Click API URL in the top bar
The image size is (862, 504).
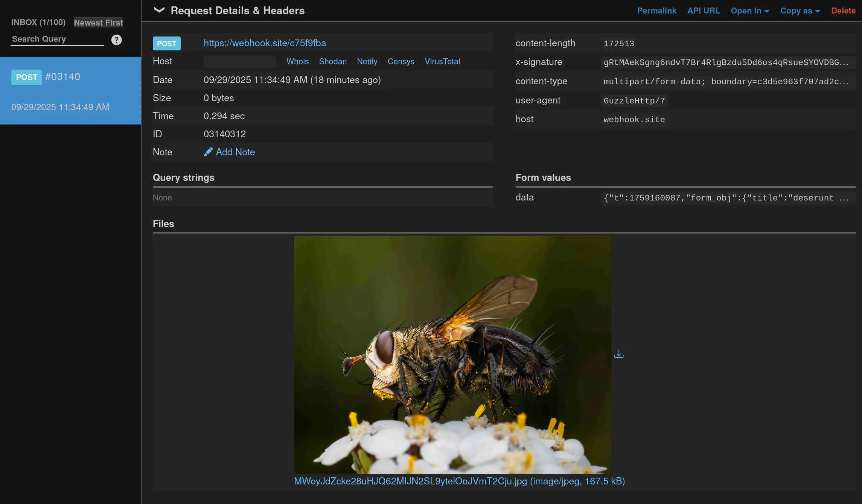[x=703, y=11]
